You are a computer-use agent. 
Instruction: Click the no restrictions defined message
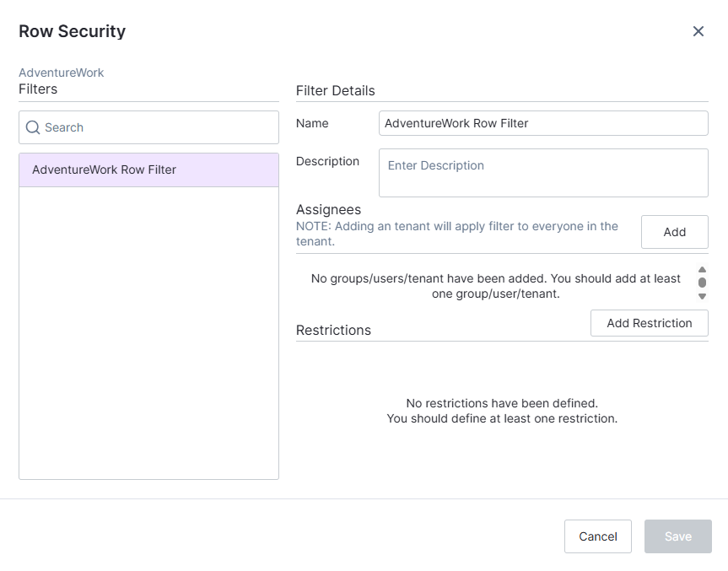click(502, 411)
